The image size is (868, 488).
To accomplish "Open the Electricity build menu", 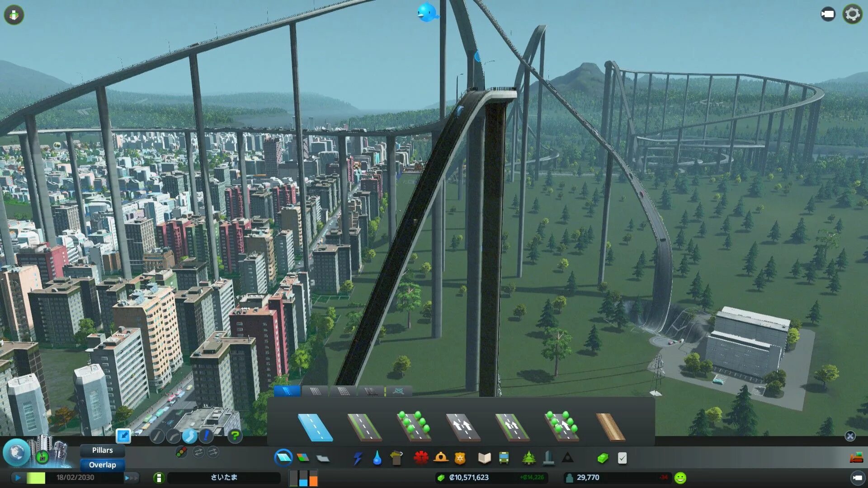I will 358,459.
